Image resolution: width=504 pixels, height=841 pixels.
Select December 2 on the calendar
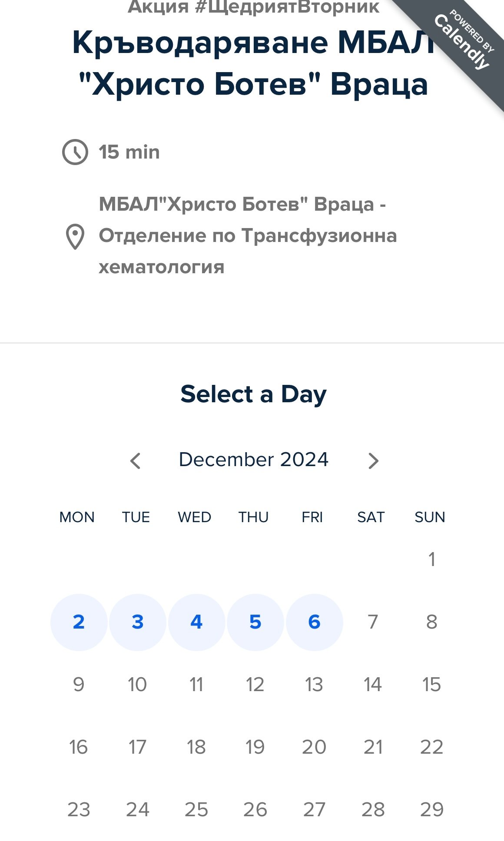coord(79,622)
